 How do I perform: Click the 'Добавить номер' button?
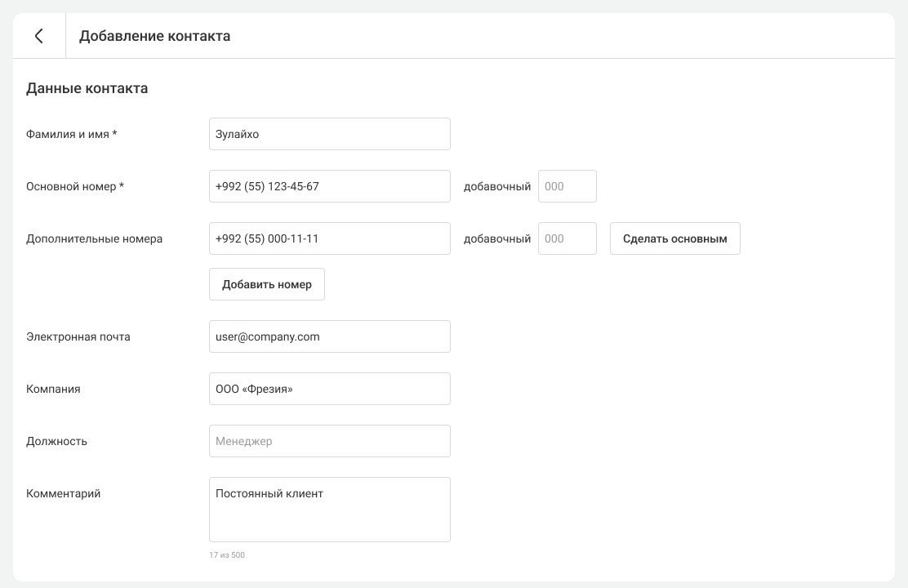tap(266, 284)
